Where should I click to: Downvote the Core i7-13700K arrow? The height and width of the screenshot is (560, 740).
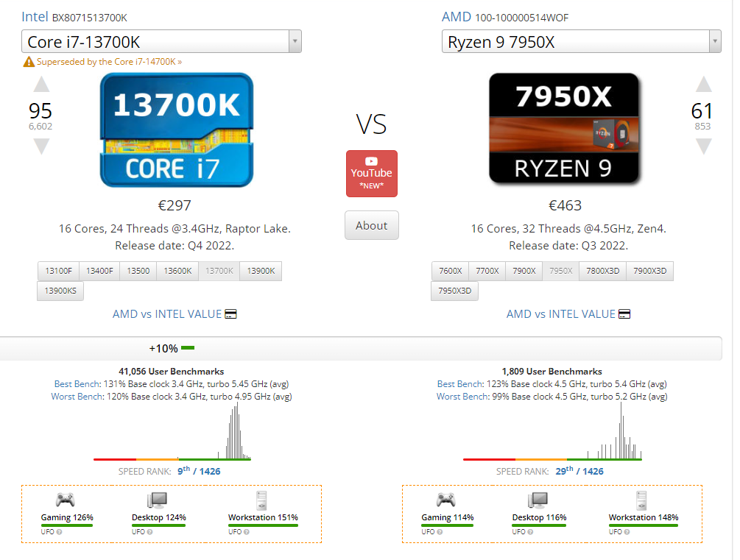pos(41,146)
